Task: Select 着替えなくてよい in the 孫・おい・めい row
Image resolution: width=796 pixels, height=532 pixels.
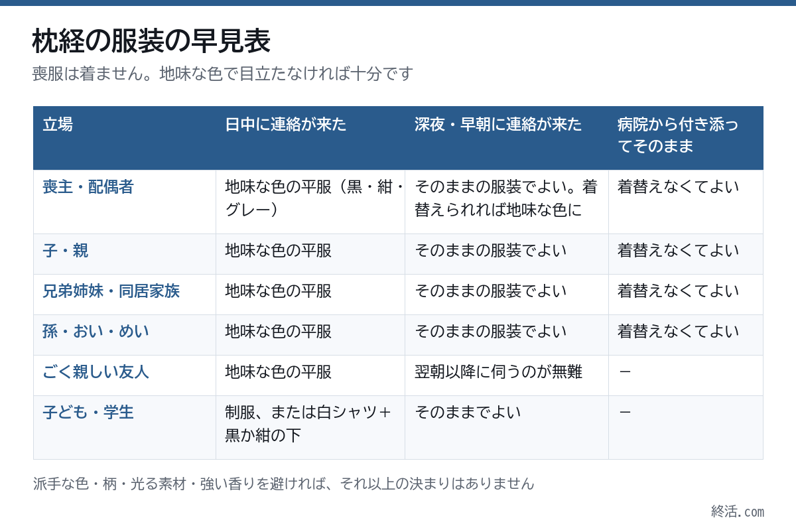Action: tap(686, 335)
